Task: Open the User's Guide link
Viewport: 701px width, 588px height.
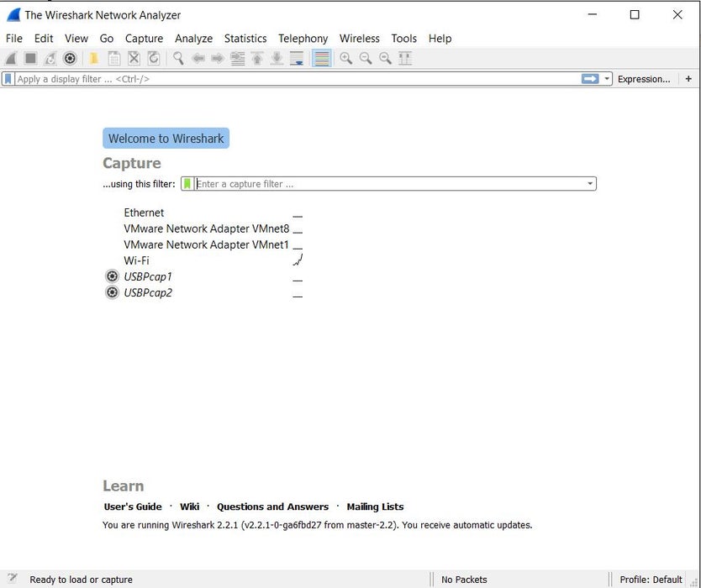Action: click(x=133, y=507)
